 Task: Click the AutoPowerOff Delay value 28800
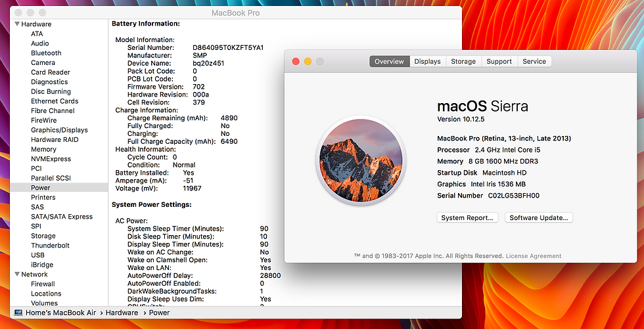pyautogui.click(x=270, y=276)
